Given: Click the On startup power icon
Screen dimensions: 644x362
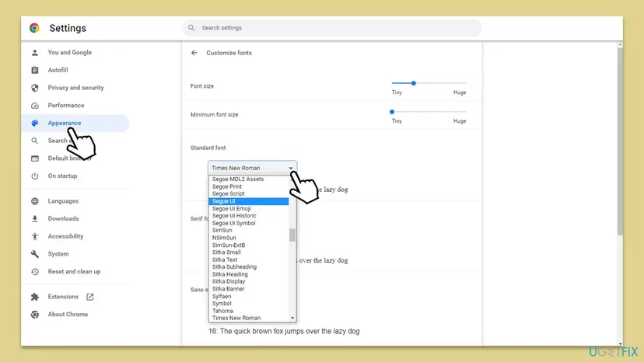Looking at the screenshot, I should (x=35, y=176).
